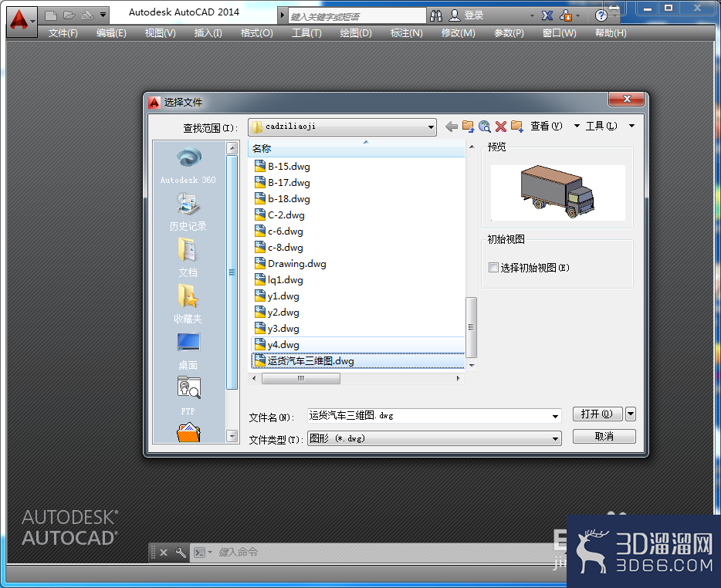The height and width of the screenshot is (588, 721).
Task: Open the 修改(M) menu
Action: point(458,33)
